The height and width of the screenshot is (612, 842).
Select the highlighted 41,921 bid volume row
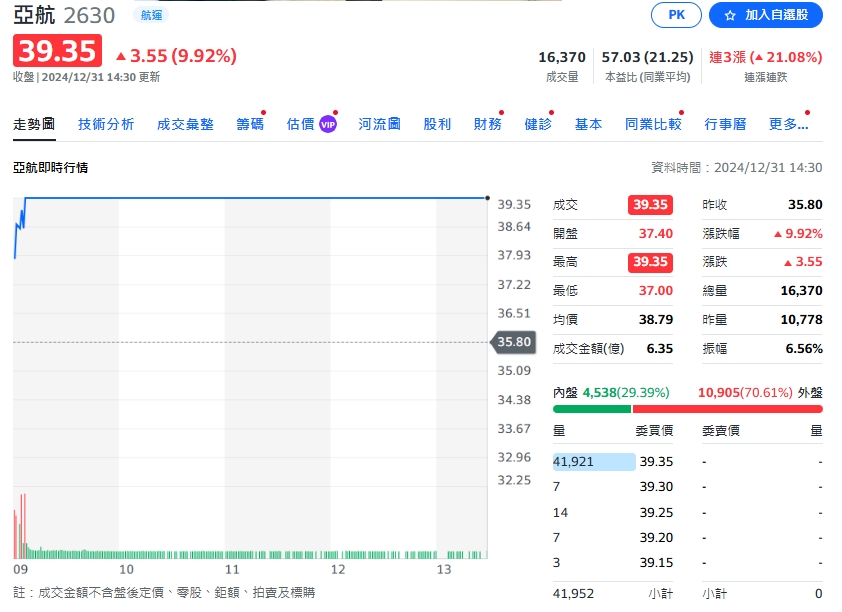tap(594, 461)
